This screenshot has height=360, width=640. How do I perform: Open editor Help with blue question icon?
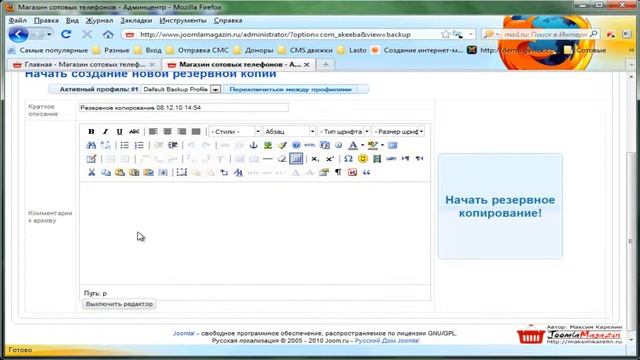point(296,145)
